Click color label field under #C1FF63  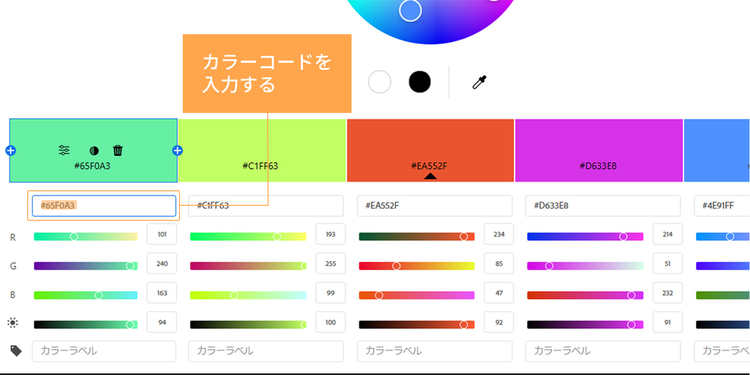[x=266, y=351]
